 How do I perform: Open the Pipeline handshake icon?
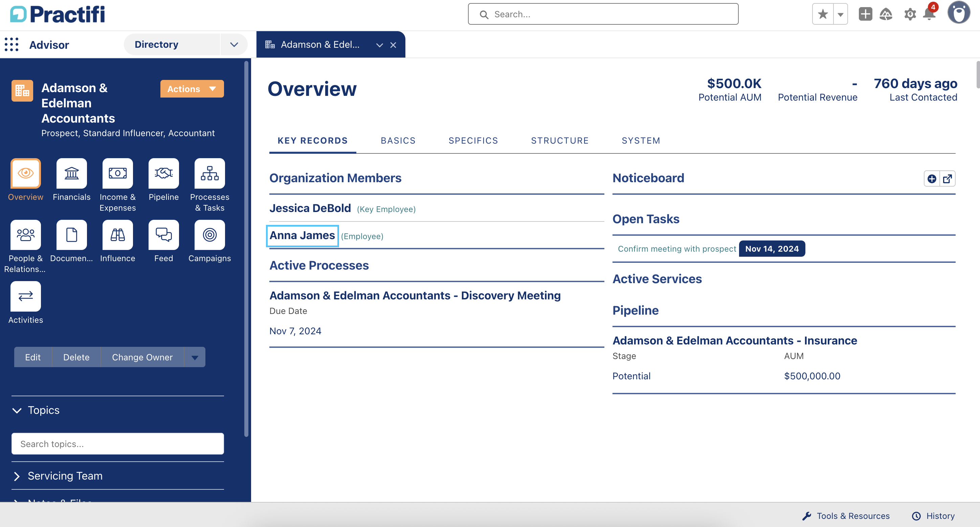click(163, 173)
